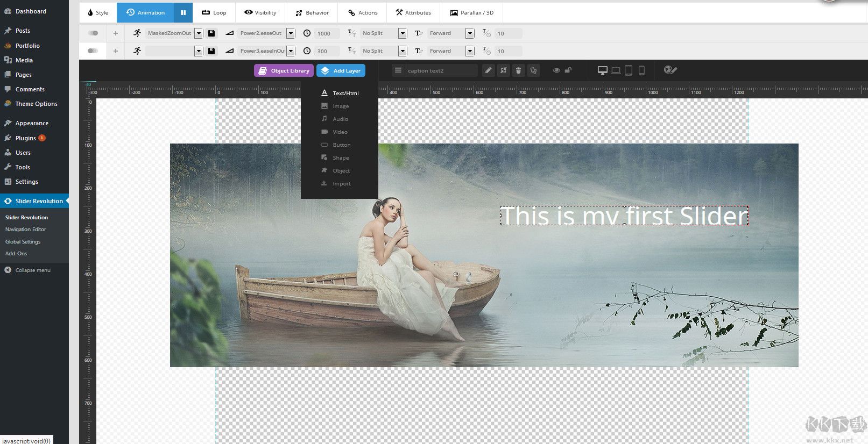Viewport: 868px width, 444px height.
Task: Expand the Power2.easeOut easing dropdown
Action: 291,33
